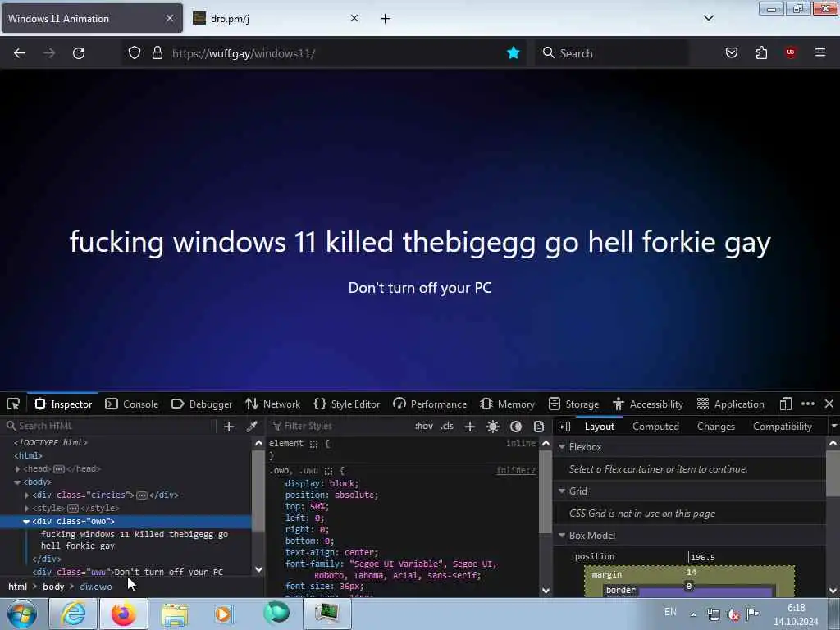Viewport: 840px width, 630px height.
Task: Open the Application panel
Action: pyautogui.click(x=730, y=404)
